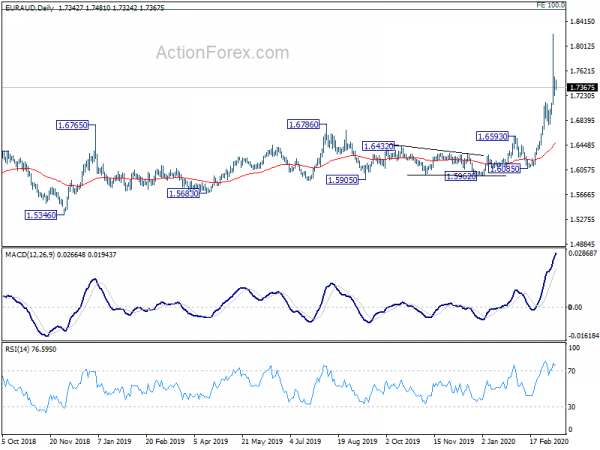The height and width of the screenshot is (450, 600).
Task: Click the 19 Aug 2019 date label
Action: click(x=357, y=442)
